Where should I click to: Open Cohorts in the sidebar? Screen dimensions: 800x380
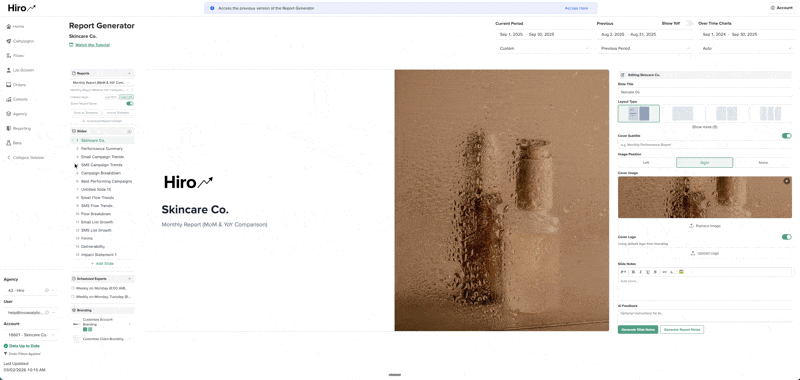[x=17, y=99]
